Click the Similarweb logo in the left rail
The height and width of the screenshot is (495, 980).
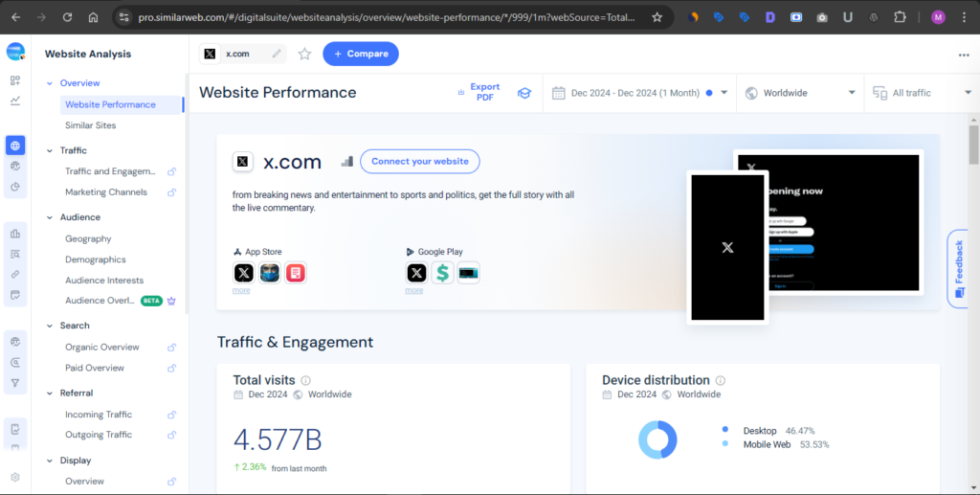click(15, 52)
